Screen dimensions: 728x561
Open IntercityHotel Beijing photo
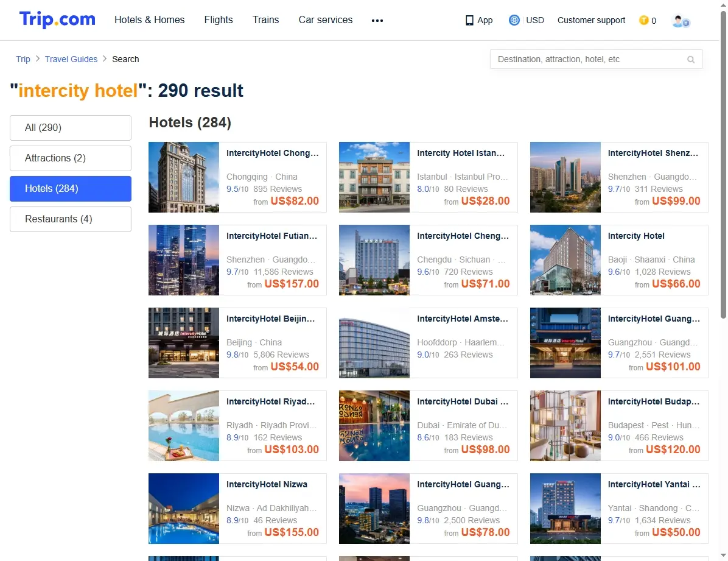[184, 342]
